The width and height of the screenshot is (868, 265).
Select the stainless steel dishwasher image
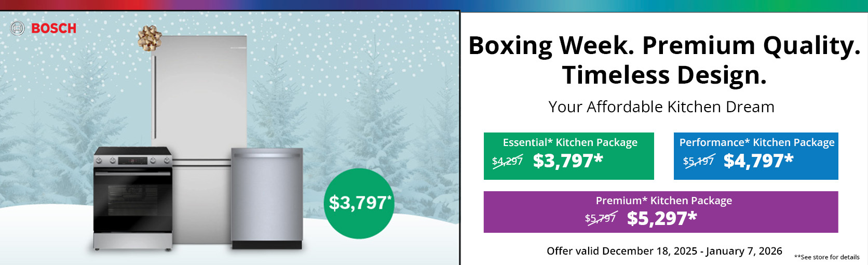tap(267, 197)
